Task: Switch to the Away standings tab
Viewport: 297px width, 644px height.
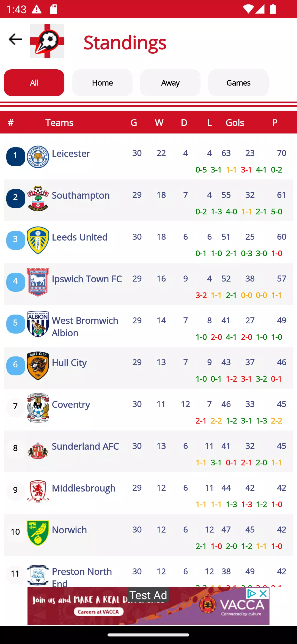Action: point(170,83)
